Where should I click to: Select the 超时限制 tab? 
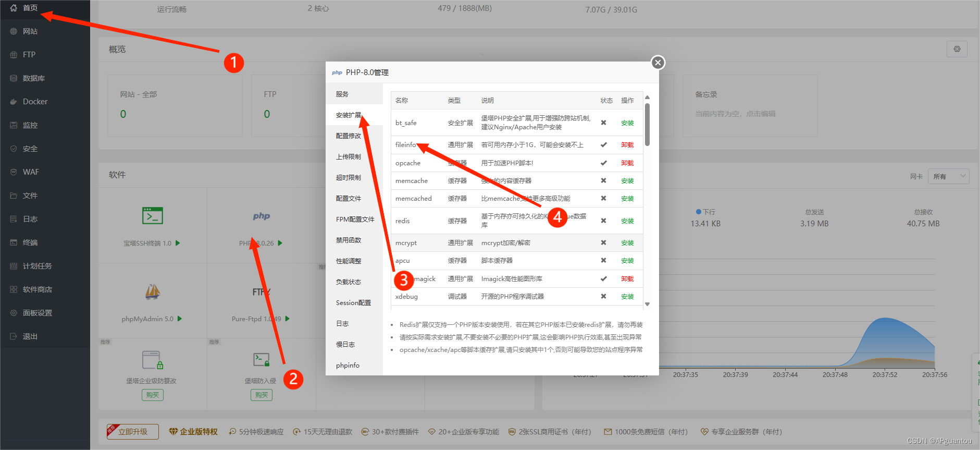[x=354, y=178]
